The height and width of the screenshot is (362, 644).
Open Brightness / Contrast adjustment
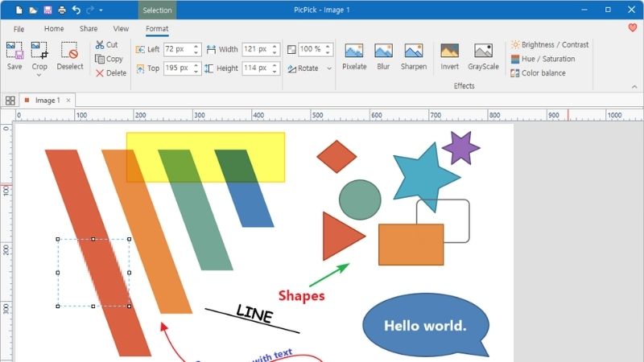[x=550, y=44]
